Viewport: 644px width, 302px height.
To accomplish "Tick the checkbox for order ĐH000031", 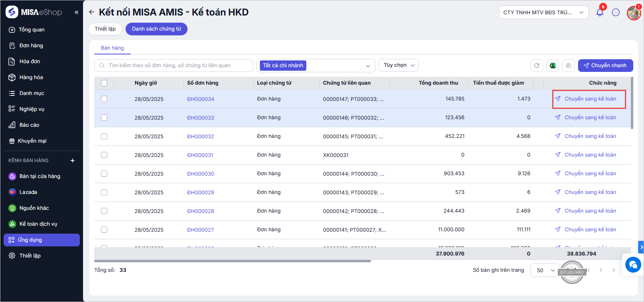I will [104, 155].
